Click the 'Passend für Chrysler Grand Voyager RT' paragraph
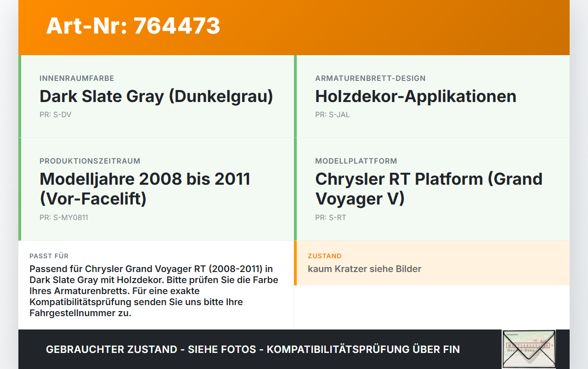 click(154, 291)
